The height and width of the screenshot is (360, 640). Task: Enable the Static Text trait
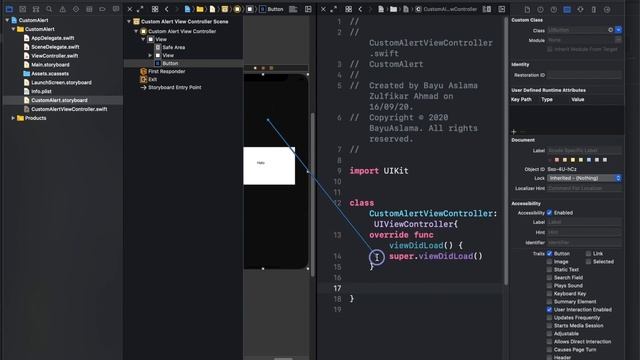549,269
